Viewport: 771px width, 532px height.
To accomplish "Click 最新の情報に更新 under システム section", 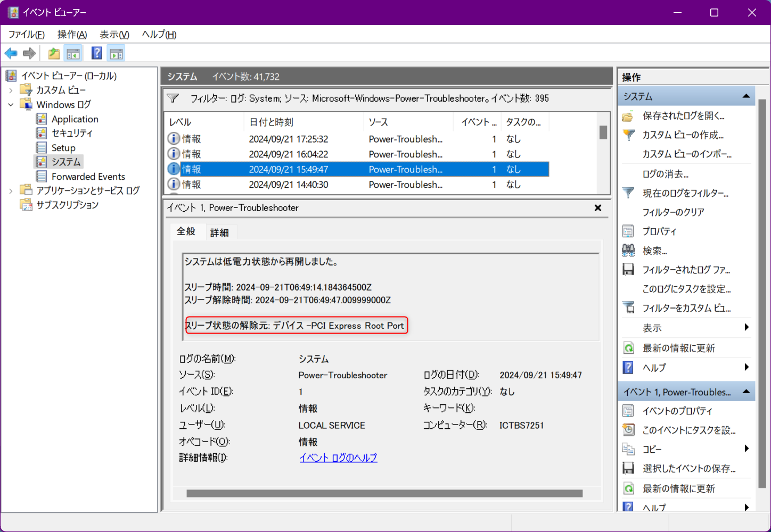I will coord(678,348).
